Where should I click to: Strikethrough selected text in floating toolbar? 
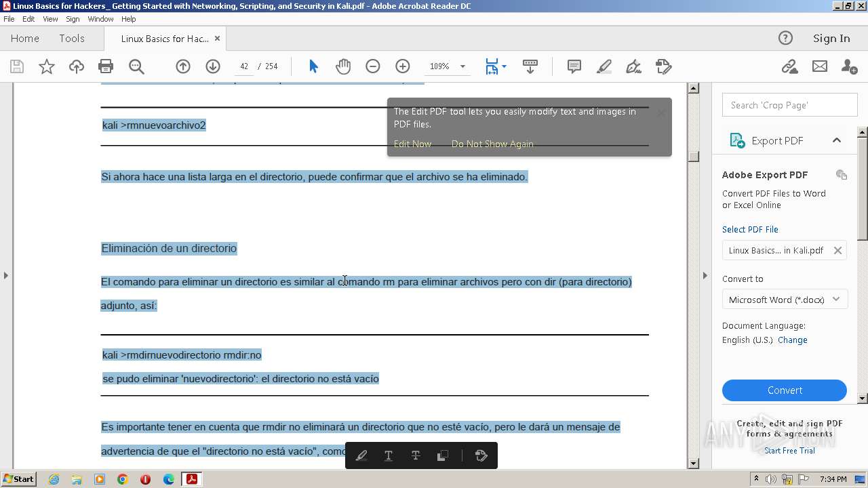point(416,455)
